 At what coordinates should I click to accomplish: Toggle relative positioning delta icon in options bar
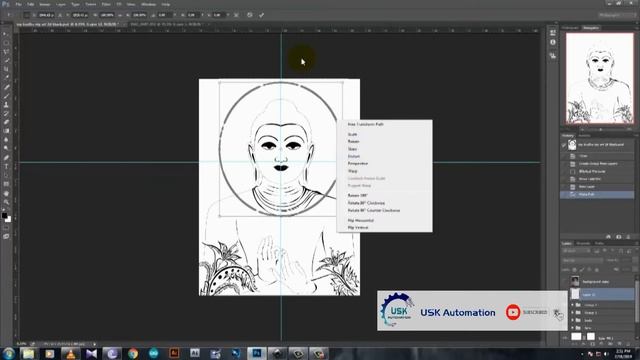tap(60, 15)
